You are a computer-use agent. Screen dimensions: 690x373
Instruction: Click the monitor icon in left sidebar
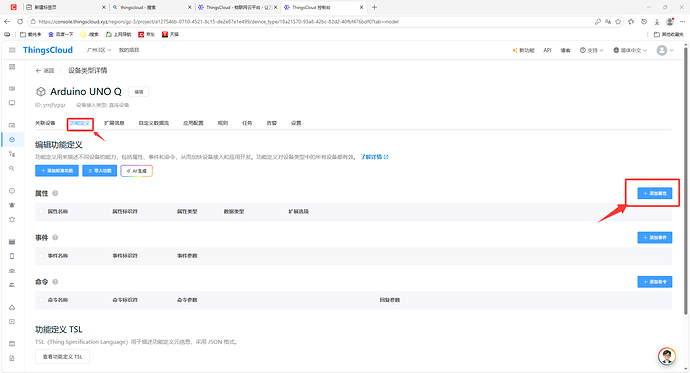click(12, 103)
